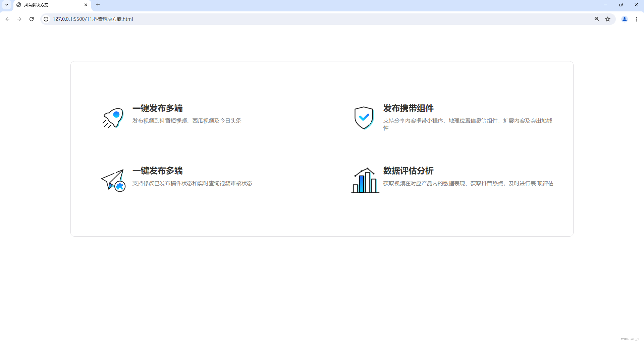This screenshot has width=644, height=344.
Task: Bookmark this page with the star icon
Action: 608,19
